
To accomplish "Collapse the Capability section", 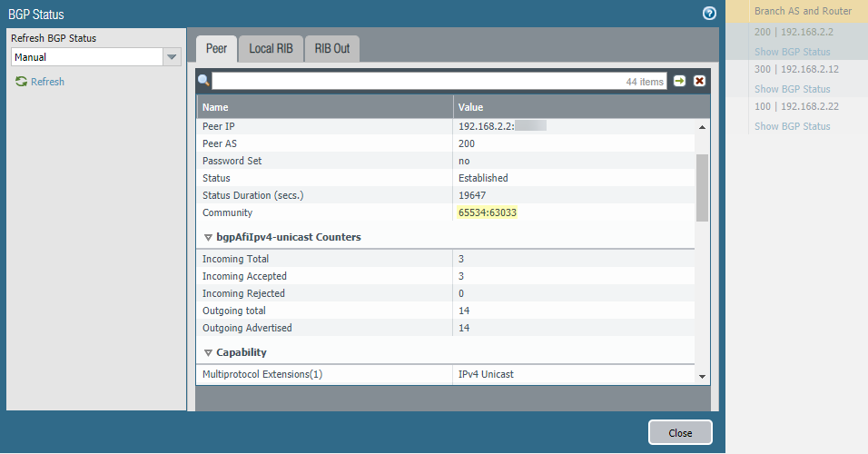I will point(208,352).
